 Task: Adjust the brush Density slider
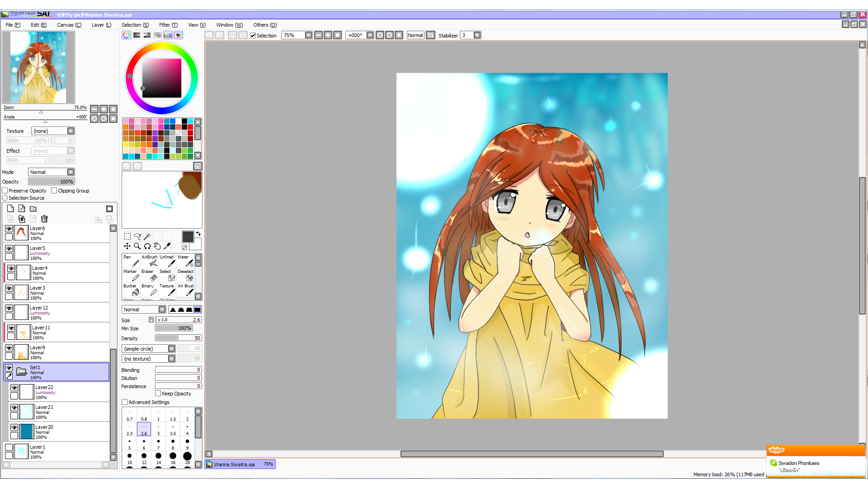[178, 338]
